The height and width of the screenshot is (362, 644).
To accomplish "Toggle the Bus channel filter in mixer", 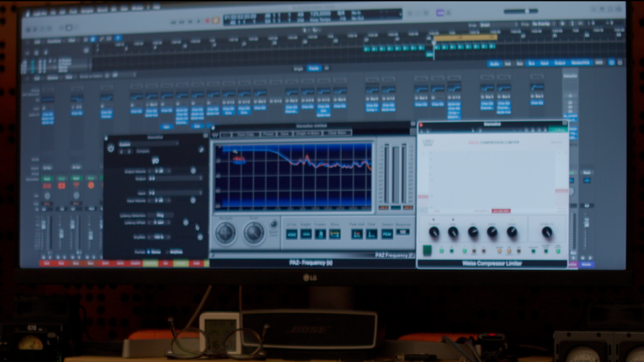I will coord(531,64).
